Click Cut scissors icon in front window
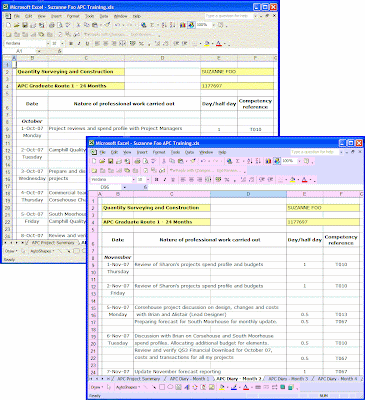Viewport: 365px width, 400px height. point(164,161)
